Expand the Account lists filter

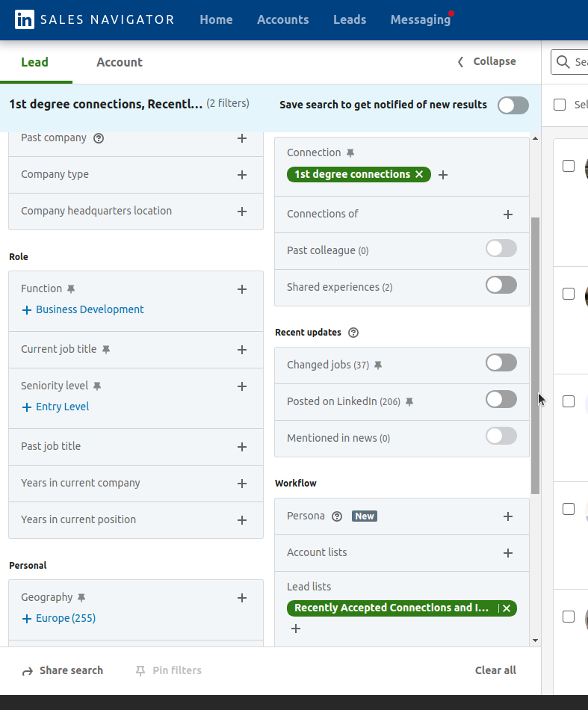508,553
